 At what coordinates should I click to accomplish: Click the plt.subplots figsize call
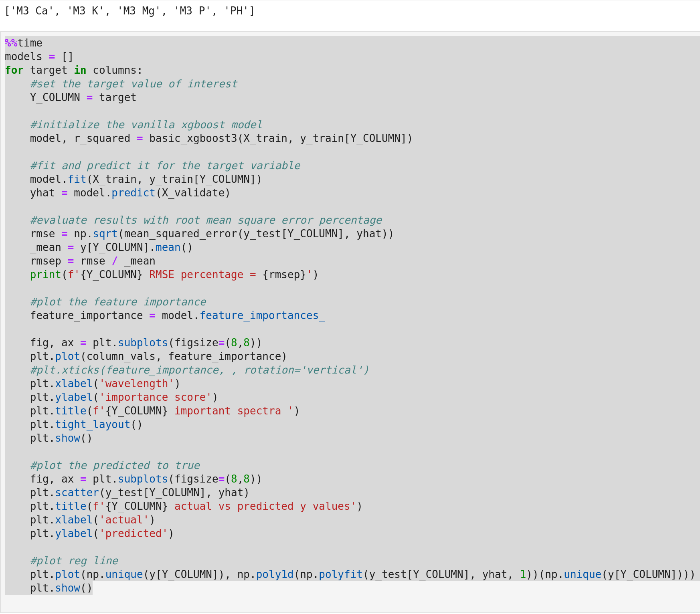[142, 342]
